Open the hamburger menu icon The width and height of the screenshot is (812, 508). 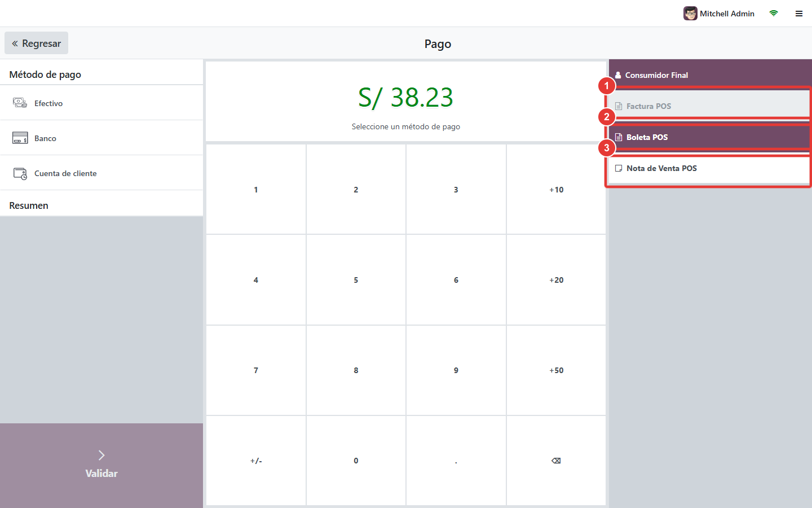[799, 14]
